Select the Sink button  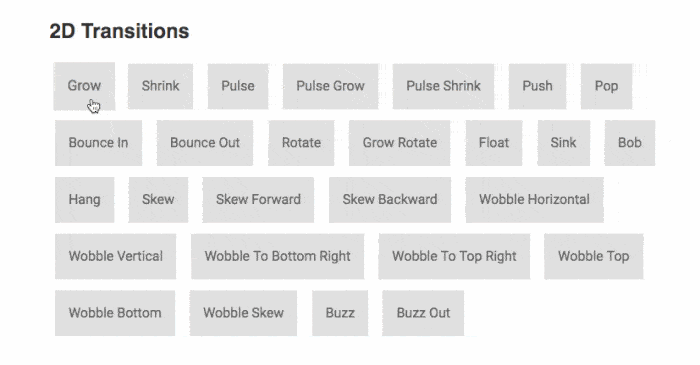(x=563, y=143)
